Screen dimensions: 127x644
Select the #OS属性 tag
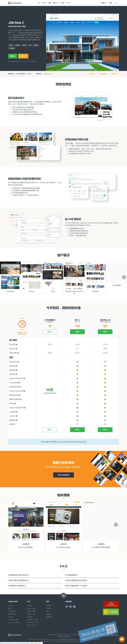click(12, 49)
